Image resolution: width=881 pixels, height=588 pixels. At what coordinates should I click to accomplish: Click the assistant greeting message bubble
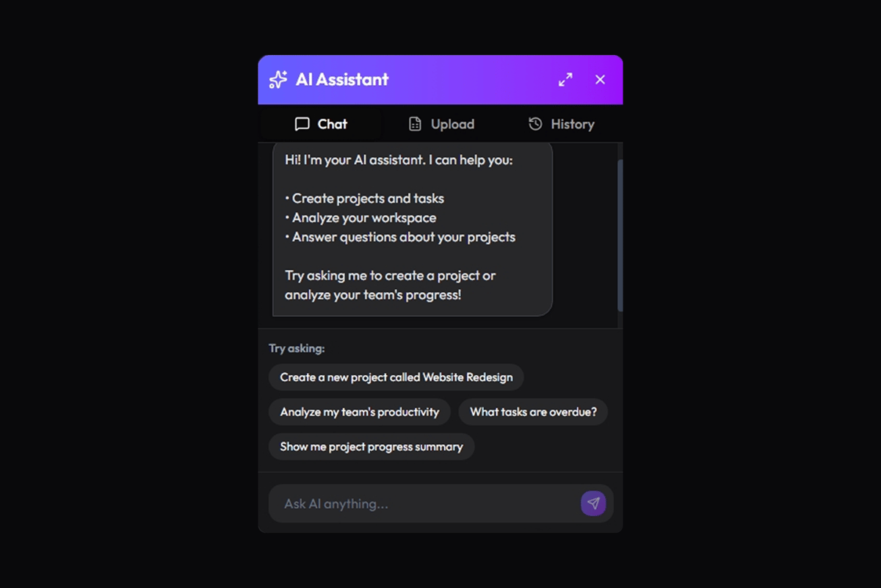(413, 229)
